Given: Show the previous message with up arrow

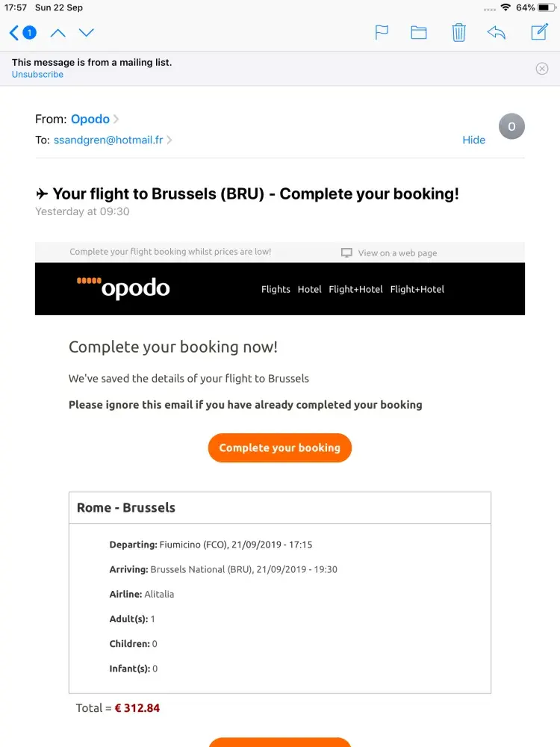Looking at the screenshot, I should pos(57,33).
